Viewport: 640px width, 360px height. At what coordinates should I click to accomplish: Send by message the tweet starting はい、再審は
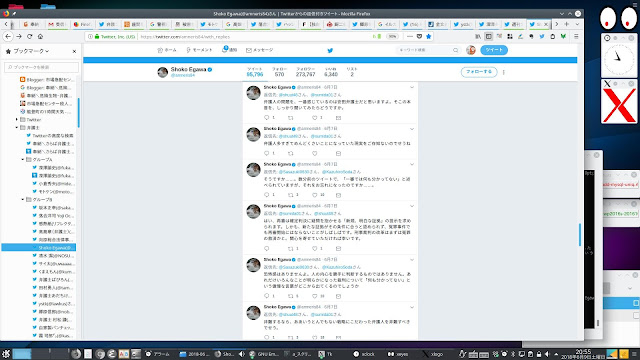tap(338, 248)
